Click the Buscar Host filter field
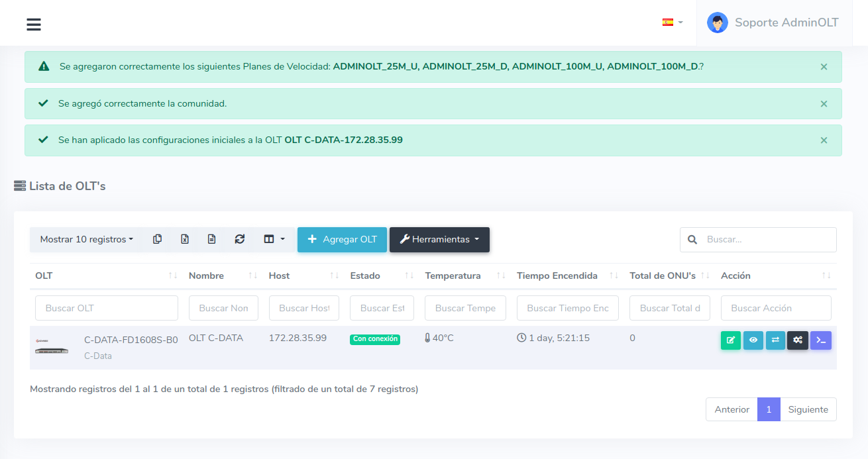The image size is (868, 459). point(303,308)
